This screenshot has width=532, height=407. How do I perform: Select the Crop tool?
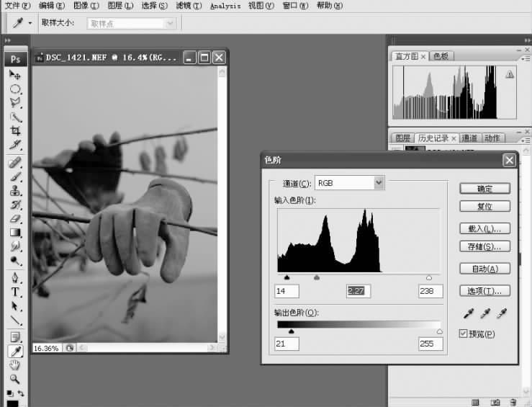click(14, 131)
